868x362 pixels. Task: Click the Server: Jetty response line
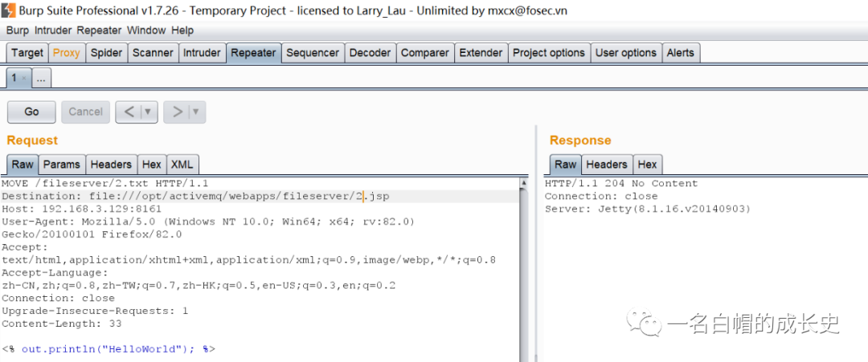(x=647, y=209)
